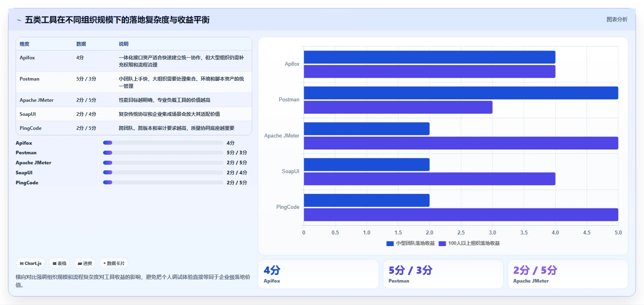644x305 pixels.
Task: Click the SoapUI label in progress list
Action: [x=24, y=173]
